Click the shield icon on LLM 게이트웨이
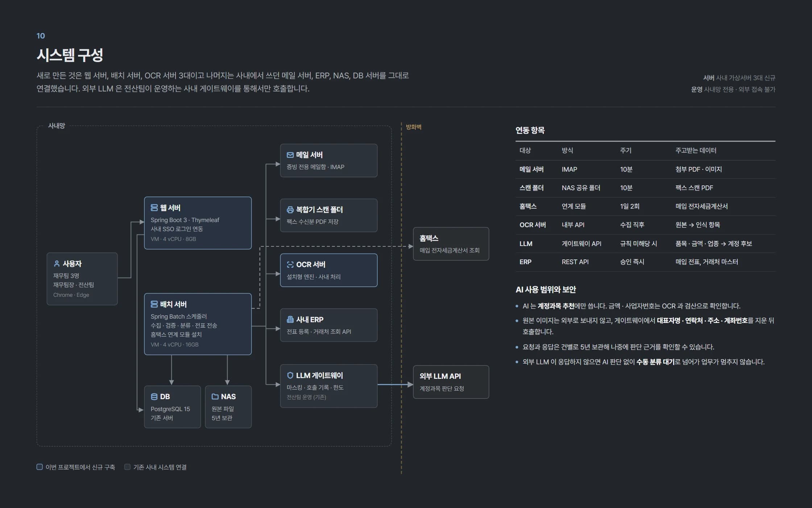The height and width of the screenshot is (508, 812). click(x=290, y=375)
